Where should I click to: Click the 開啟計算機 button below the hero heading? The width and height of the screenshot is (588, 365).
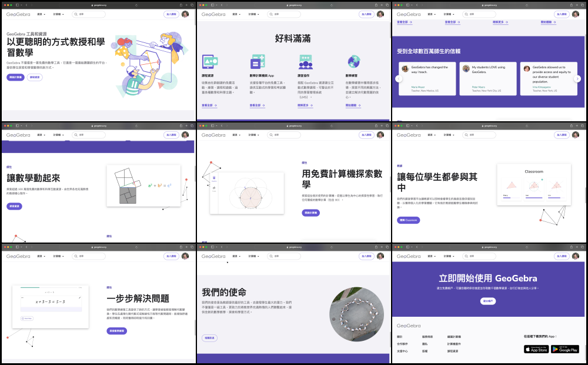[16, 77]
